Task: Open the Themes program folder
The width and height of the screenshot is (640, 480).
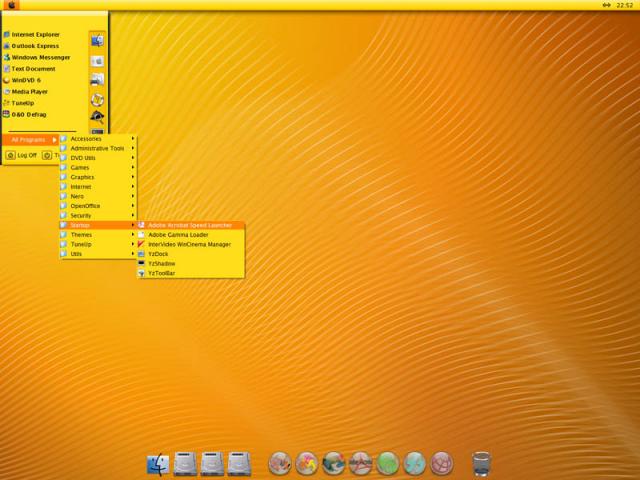Action: pyautogui.click(x=98, y=235)
